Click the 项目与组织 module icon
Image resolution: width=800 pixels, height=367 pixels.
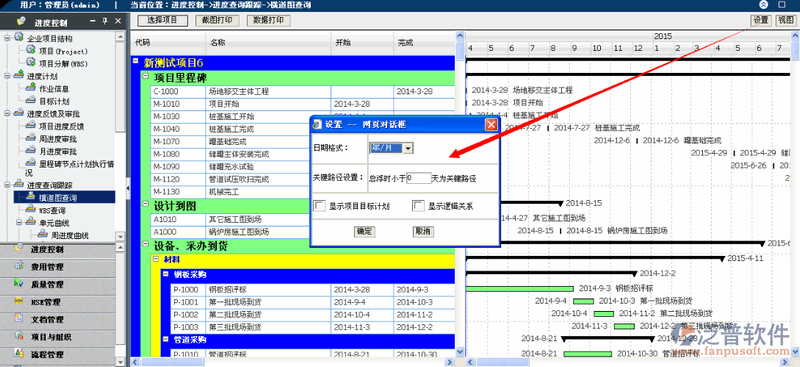click(x=19, y=336)
